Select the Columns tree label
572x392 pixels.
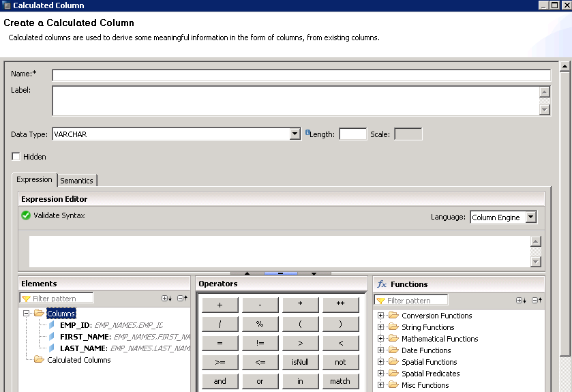tap(61, 313)
